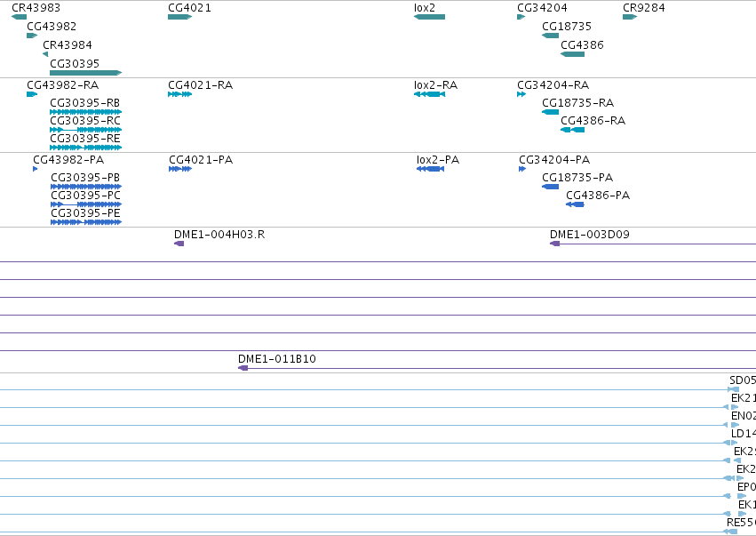Select protein CG30395-PE
Viewport: 756px width, 536px height.
pos(86,222)
